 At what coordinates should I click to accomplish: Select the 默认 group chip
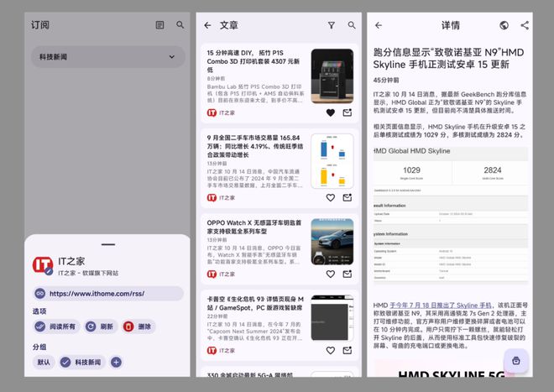(x=44, y=362)
